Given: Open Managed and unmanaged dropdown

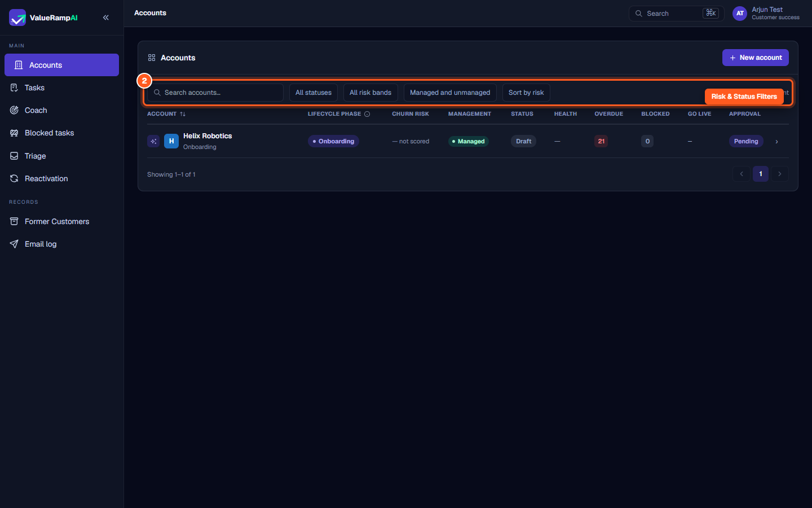Looking at the screenshot, I should tap(450, 93).
